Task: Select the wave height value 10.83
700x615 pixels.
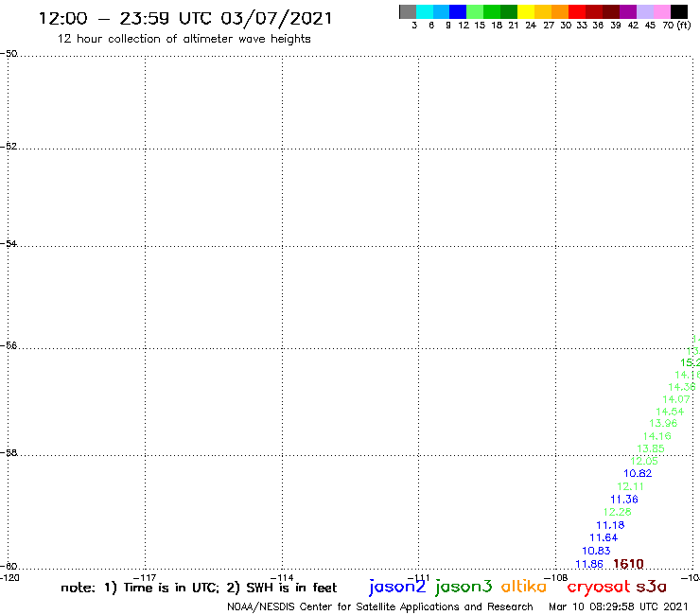Action: [x=596, y=551]
